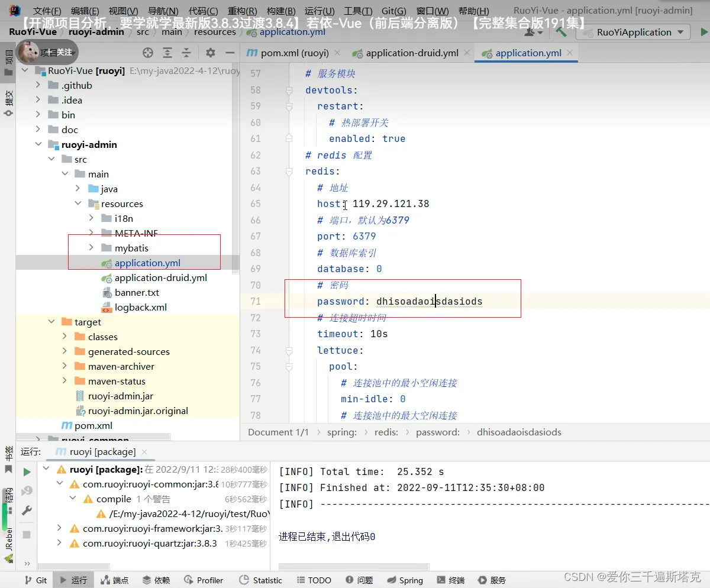This screenshot has height=588, width=710.
Task: Open the TODO tool window
Action: [314, 580]
